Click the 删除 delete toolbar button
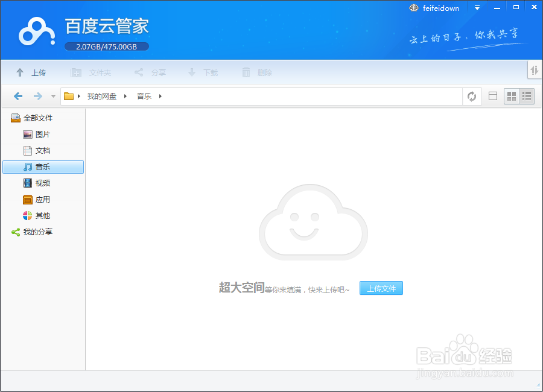This screenshot has height=392, width=543. 257,72
